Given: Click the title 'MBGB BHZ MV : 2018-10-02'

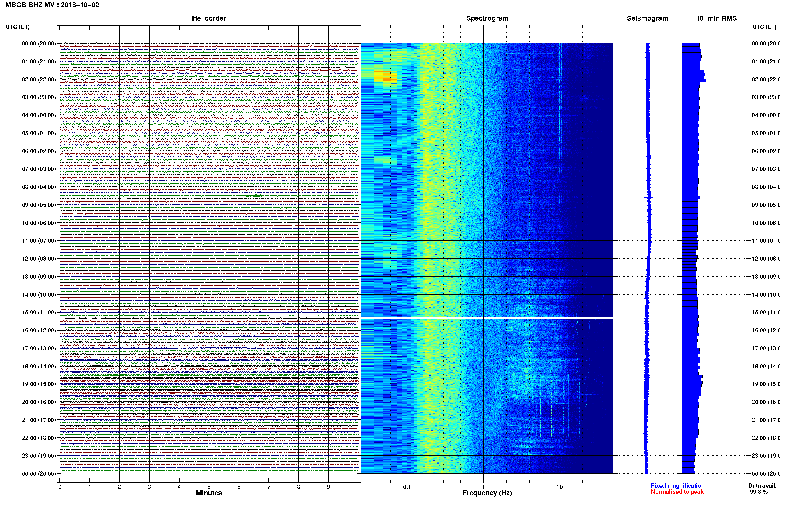Looking at the screenshot, I should click(x=52, y=5).
